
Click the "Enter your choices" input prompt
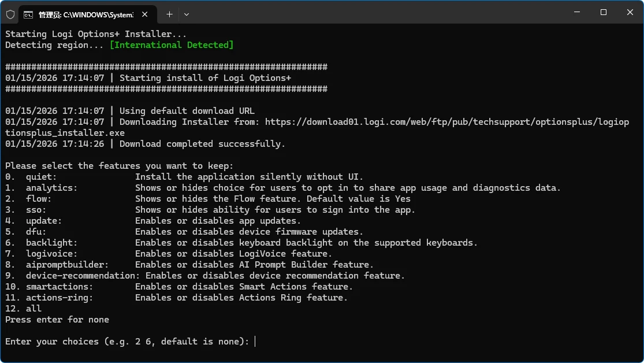pyautogui.click(x=255, y=342)
